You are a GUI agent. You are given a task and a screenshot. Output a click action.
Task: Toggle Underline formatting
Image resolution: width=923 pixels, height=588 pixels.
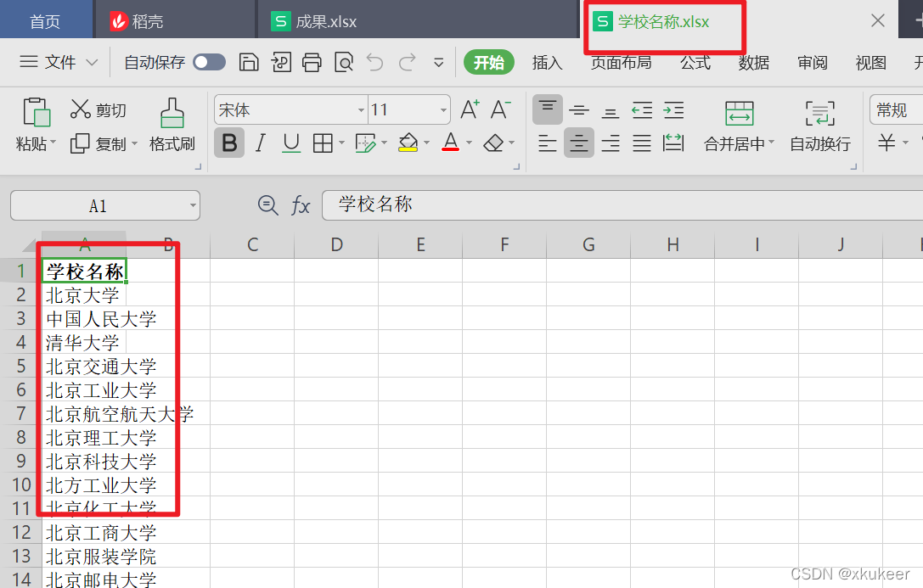click(291, 143)
